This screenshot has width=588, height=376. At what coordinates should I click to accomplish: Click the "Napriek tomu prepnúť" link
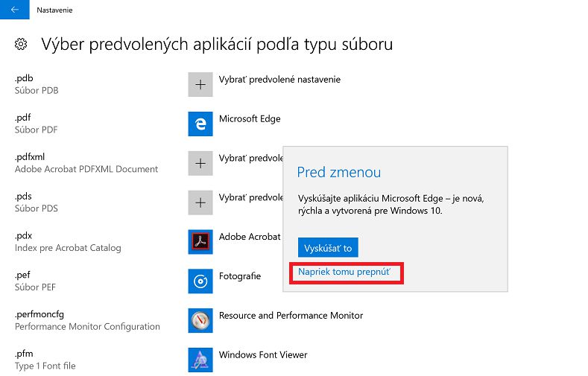[x=344, y=272]
